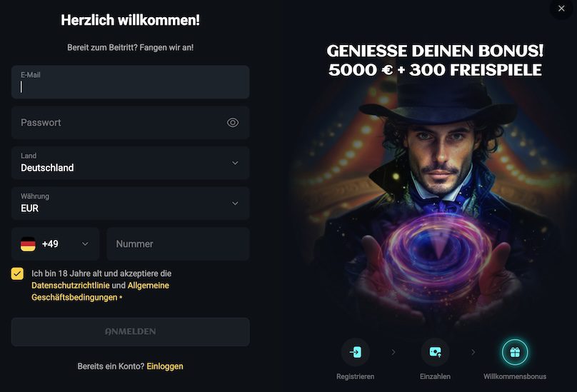The width and height of the screenshot is (577, 392).
Task: Show password using the eye icon
Action: click(233, 123)
